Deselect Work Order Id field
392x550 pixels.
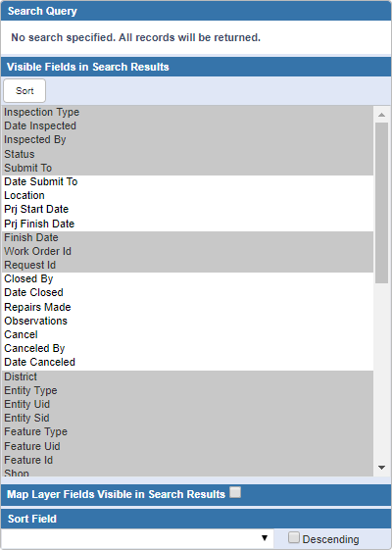coord(187,252)
